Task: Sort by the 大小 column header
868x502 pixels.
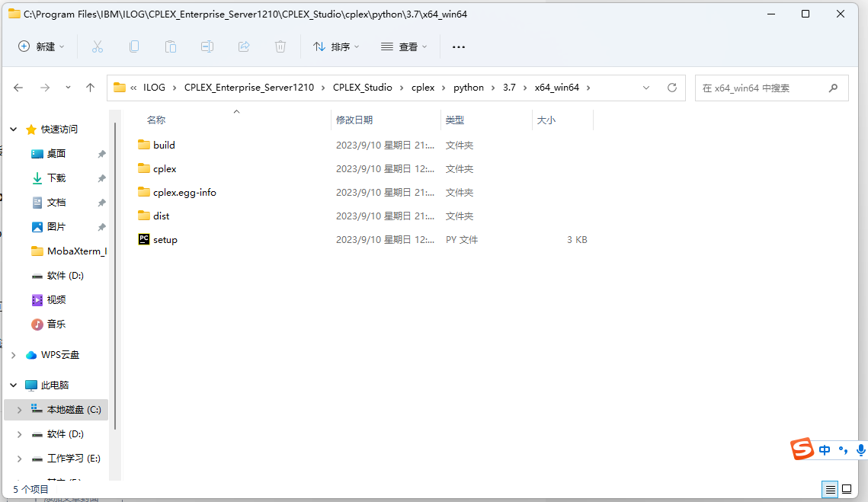Action: [546, 120]
